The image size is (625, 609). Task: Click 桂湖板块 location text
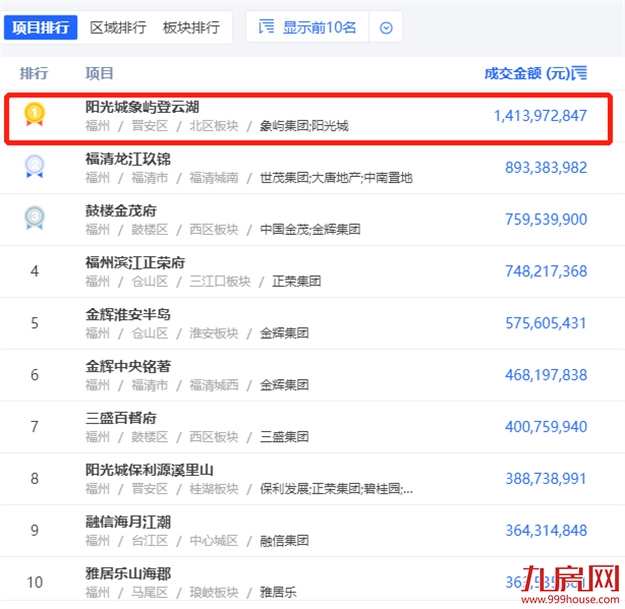point(214,489)
